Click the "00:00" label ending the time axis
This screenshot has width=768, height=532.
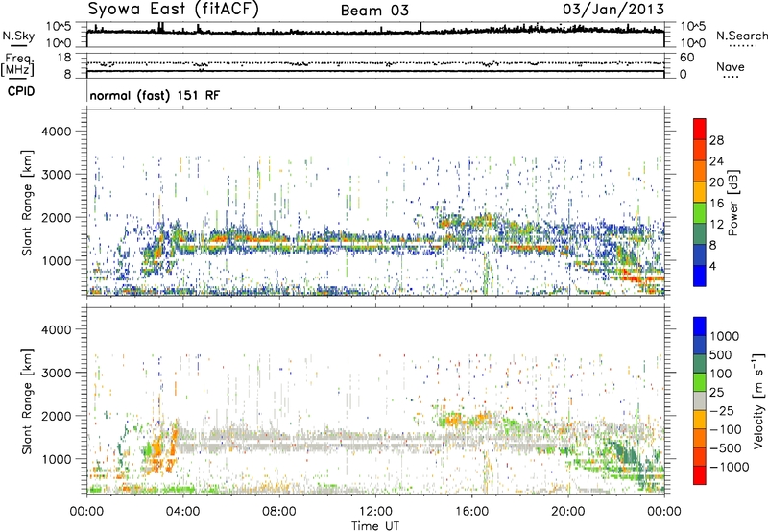coord(664,512)
